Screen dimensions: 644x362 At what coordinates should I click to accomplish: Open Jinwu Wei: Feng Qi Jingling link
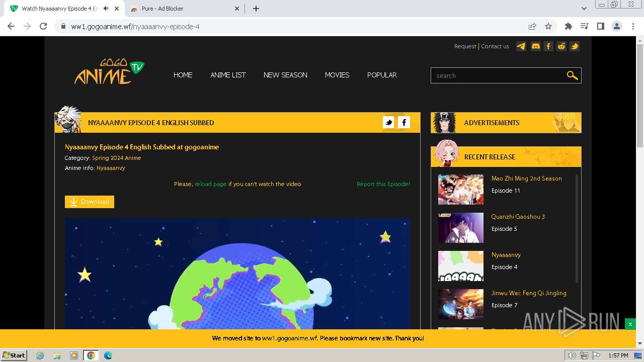click(529, 293)
